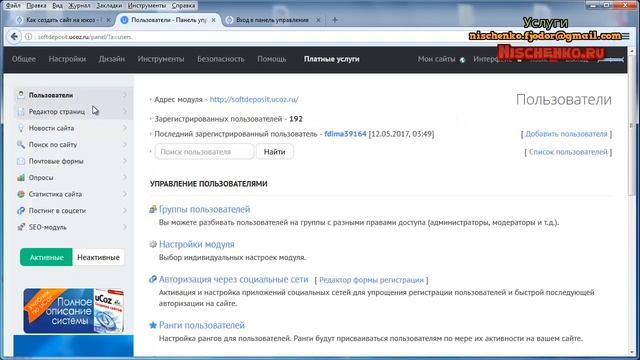Image resolution: width=640 pixels, height=360 pixels.
Task: Expand Почтовые формы chevron
Action: [x=125, y=161]
